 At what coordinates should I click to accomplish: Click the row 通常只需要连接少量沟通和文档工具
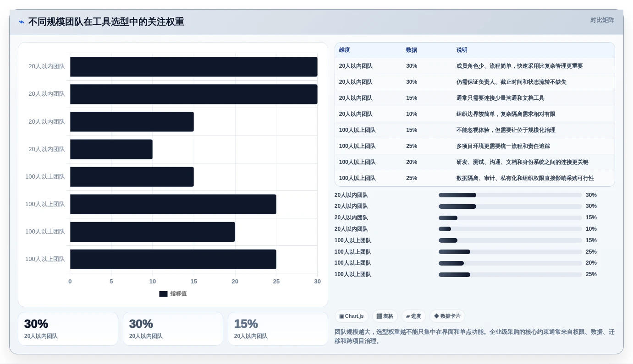(x=475, y=98)
